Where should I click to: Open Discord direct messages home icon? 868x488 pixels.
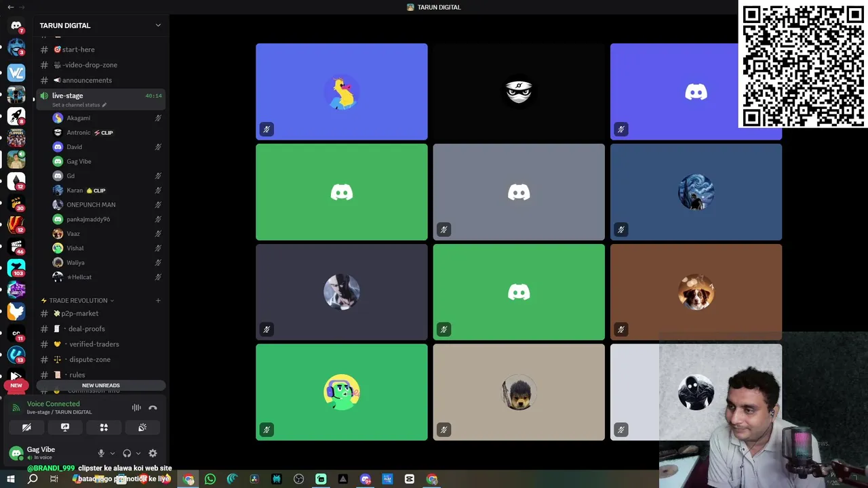[x=16, y=26]
